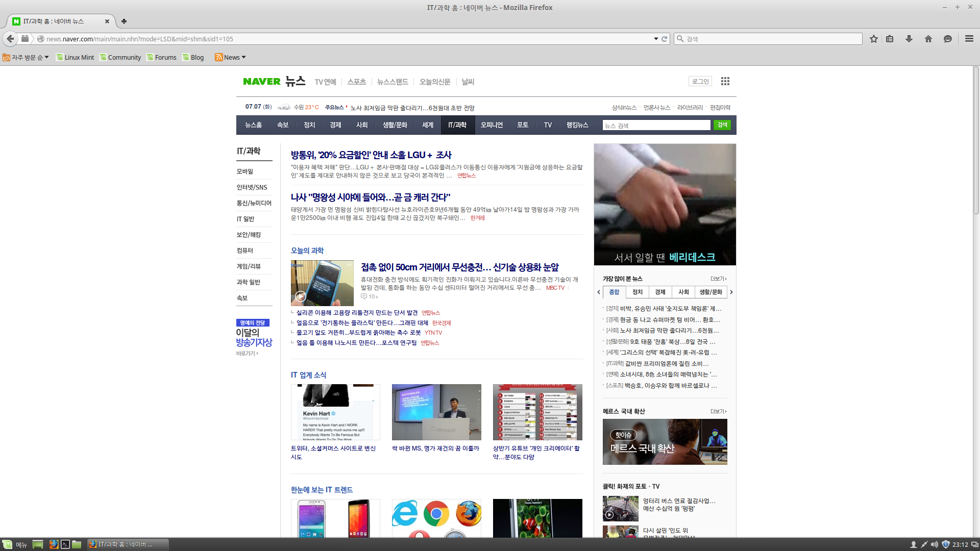Image resolution: width=980 pixels, height=551 pixels.
Task: Open the Naver services grid icon
Action: [x=725, y=81]
